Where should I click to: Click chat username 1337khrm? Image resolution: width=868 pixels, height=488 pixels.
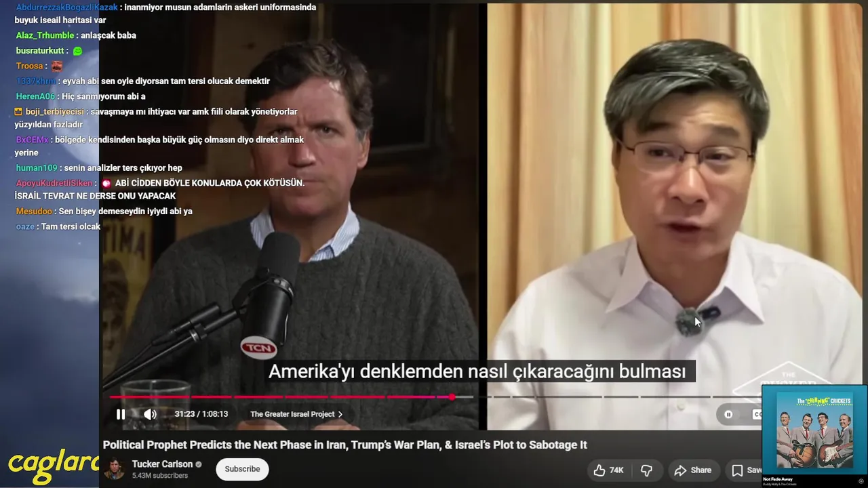tap(36, 81)
